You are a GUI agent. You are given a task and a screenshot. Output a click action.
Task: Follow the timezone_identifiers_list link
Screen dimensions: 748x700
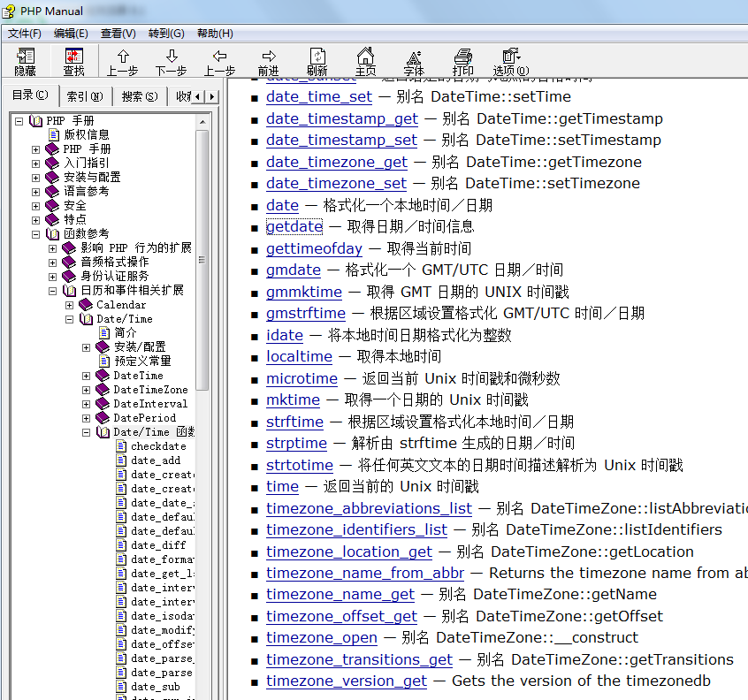(357, 529)
